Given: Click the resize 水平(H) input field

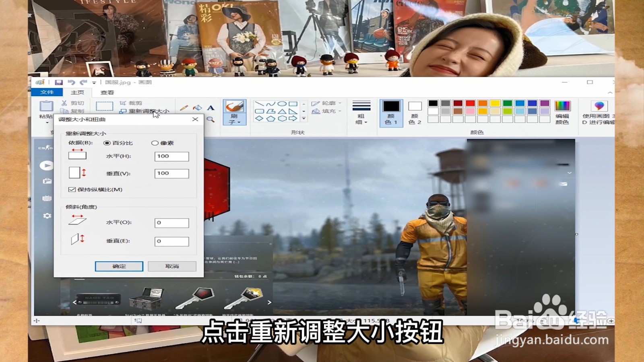Looking at the screenshot, I should tap(171, 156).
